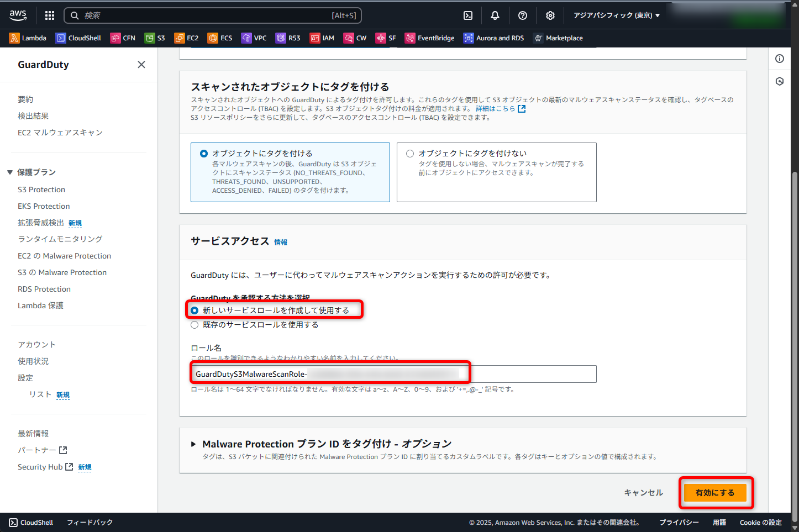Close the GuardDuty navigation panel
The width and height of the screenshot is (799, 532).
pos(141,65)
